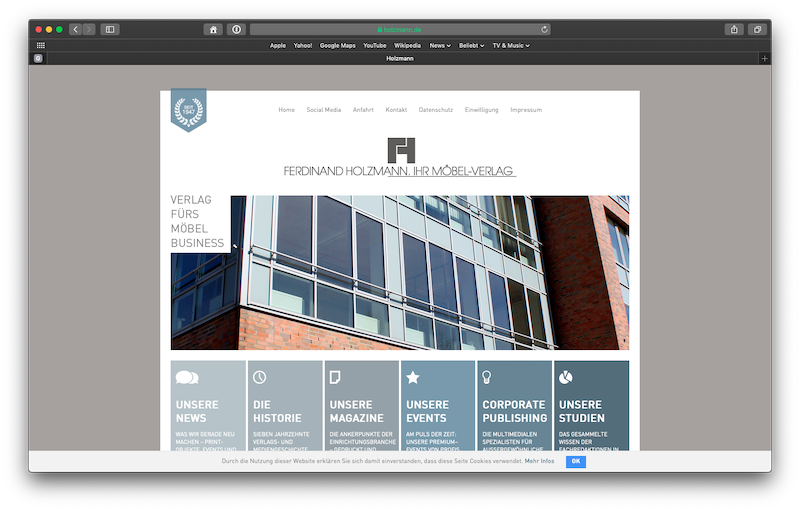Open the 'Die Historie' tile heading
800x510 pixels.
277,411
